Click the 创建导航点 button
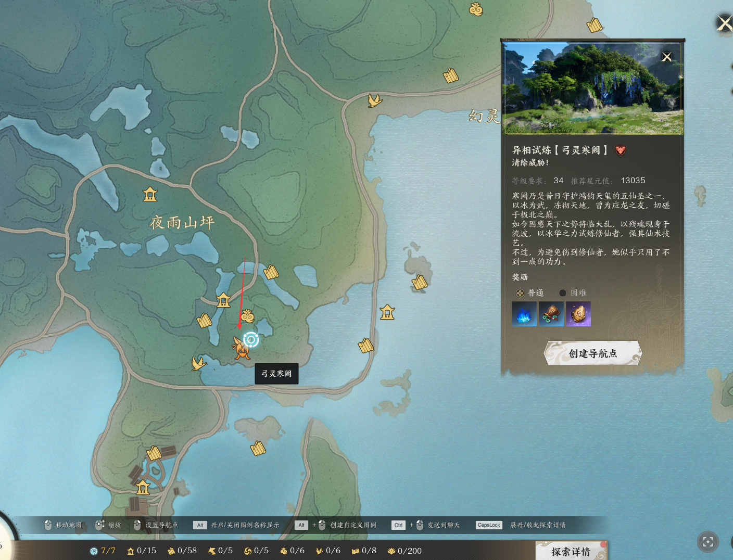The width and height of the screenshot is (733, 560). pos(592,353)
